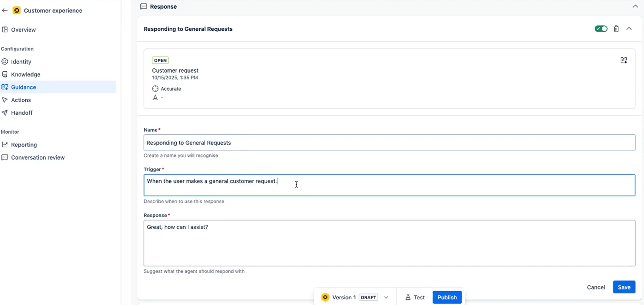The height and width of the screenshot is (305, 644).
Task: Click the tone icon below Accurate
Action: pos(155,97)
